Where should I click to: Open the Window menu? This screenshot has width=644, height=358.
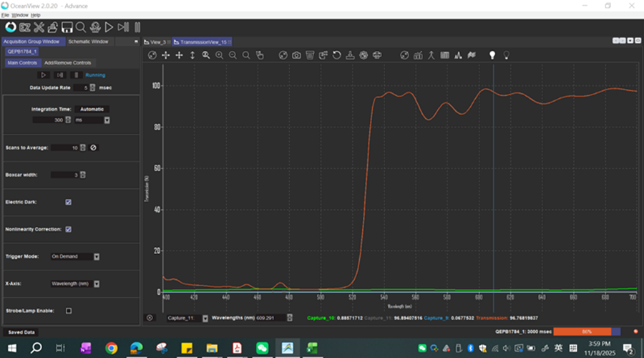(x=20, y=14)
